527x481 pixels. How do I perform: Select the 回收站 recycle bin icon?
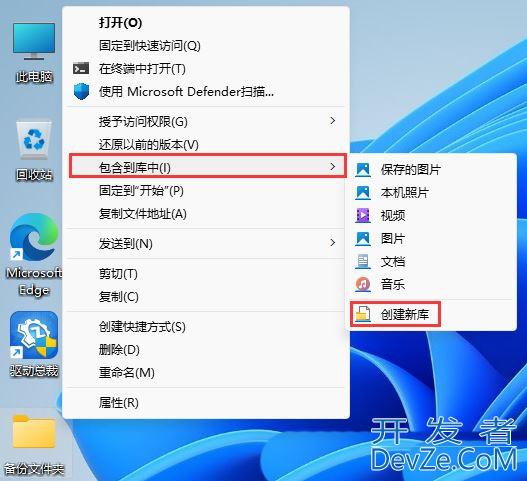[34, 140]
